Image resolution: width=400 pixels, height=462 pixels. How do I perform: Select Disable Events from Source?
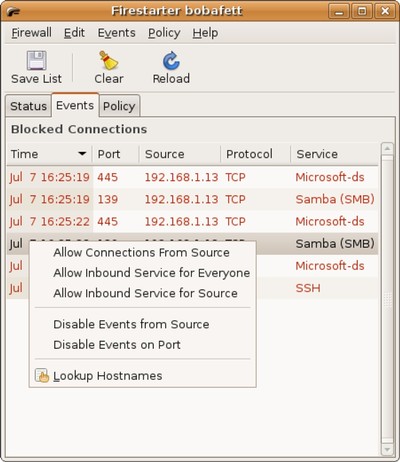click(131, 324)
